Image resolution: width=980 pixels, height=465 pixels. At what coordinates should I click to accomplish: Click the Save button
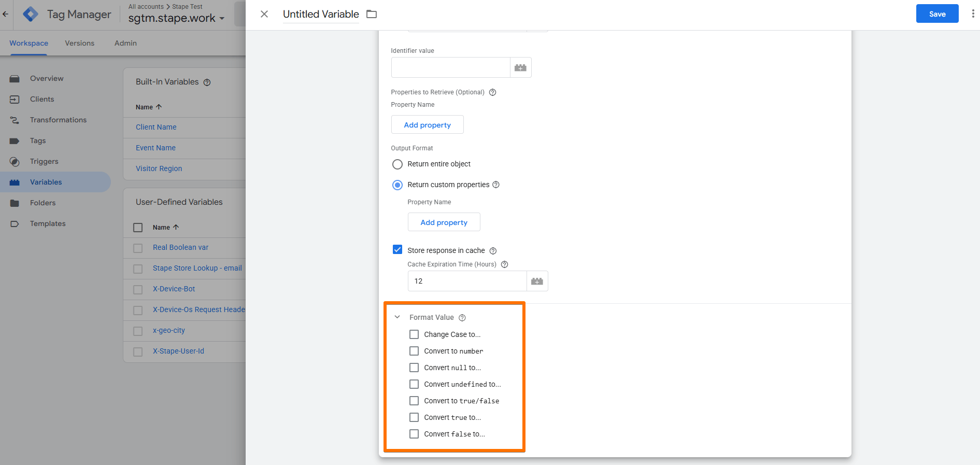[937, 14]
